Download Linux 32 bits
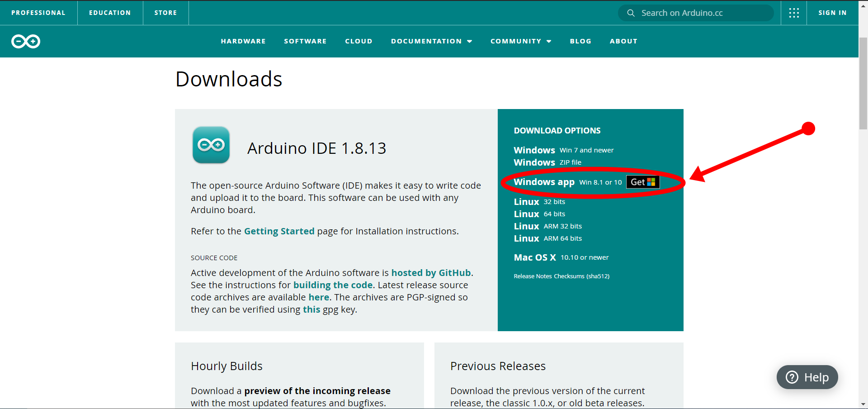The width and height of the screenshot is (868, 409). [x=539, y=202]
